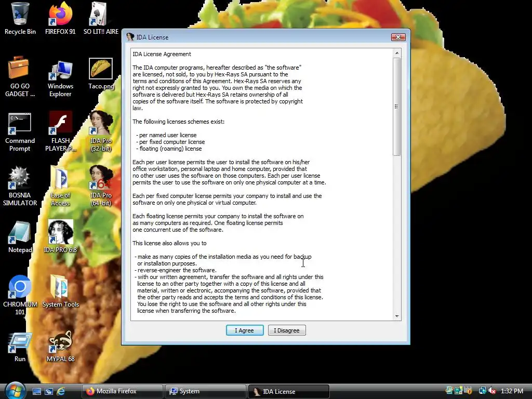Image resolution: width=532 pixels, height=399 pixels.
Task: Click 'This license also allows you to' text
Action: coord(169,243)
